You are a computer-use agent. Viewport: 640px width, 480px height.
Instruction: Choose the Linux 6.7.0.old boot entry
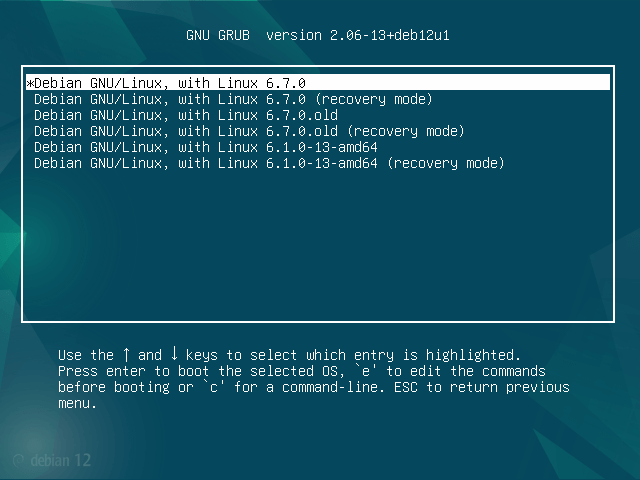[x=186, y=115]
